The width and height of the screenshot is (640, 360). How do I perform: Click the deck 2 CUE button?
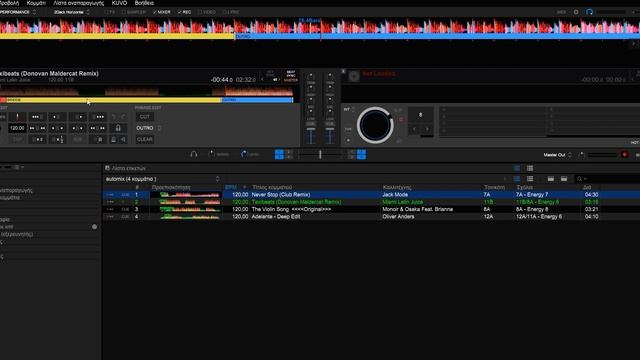coord(348,129)
